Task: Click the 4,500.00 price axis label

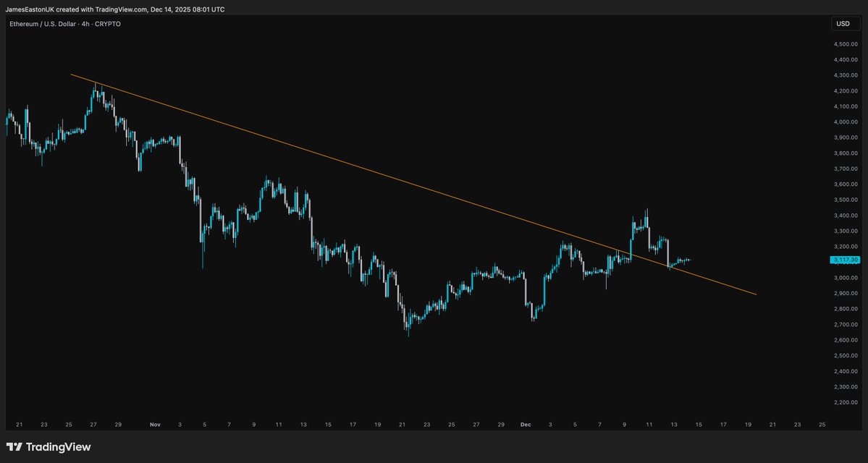Action: [x=846, y=44]
